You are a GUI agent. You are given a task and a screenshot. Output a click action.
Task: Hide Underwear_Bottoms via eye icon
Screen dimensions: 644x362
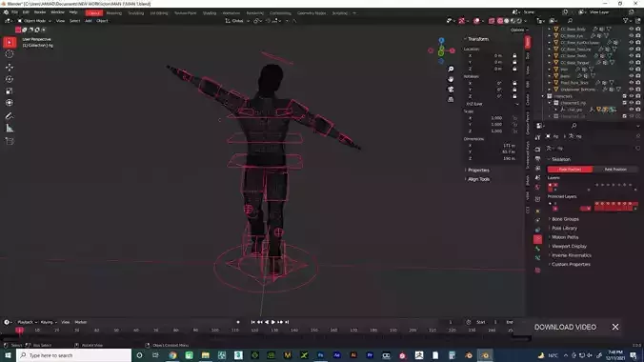coord(632,90)
